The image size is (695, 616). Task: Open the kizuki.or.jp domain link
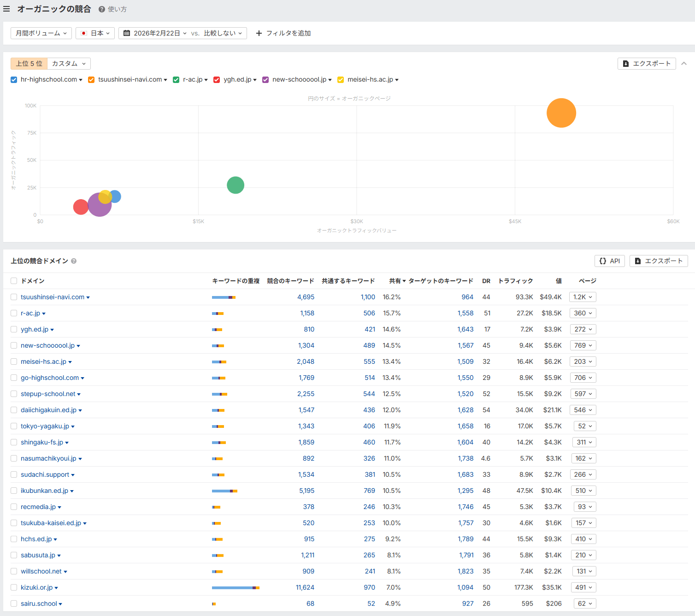pyautogui.click(x=36, y=587)
